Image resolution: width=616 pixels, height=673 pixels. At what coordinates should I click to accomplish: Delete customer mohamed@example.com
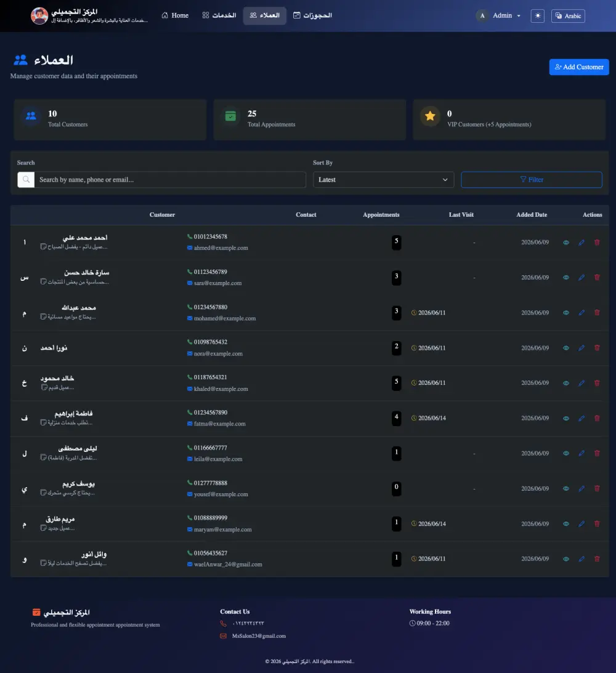point(597,312)
